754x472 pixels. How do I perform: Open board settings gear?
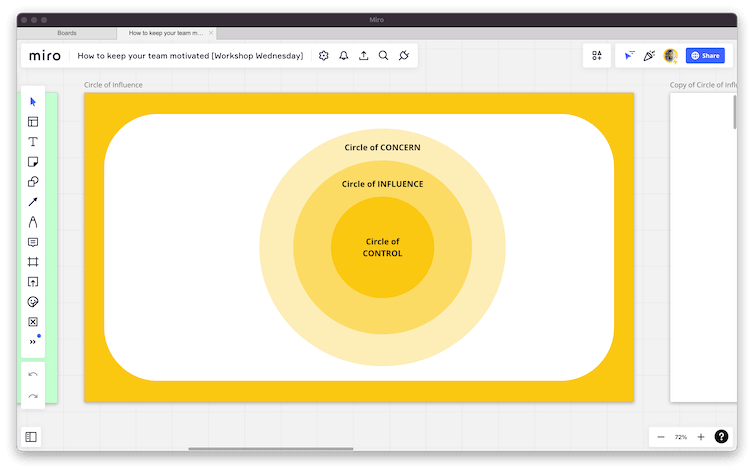pyautogui.click(x=324, y=56)
